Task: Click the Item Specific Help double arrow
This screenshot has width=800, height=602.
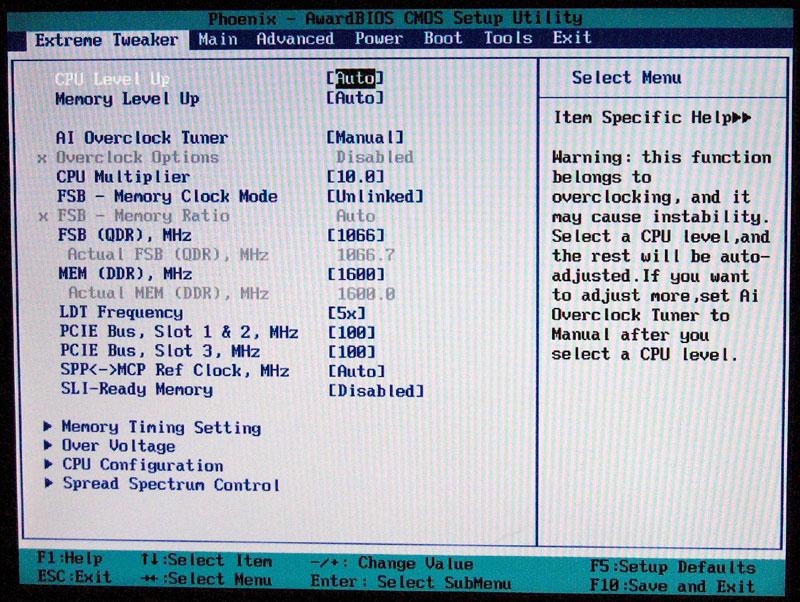Action: [742, 118]
